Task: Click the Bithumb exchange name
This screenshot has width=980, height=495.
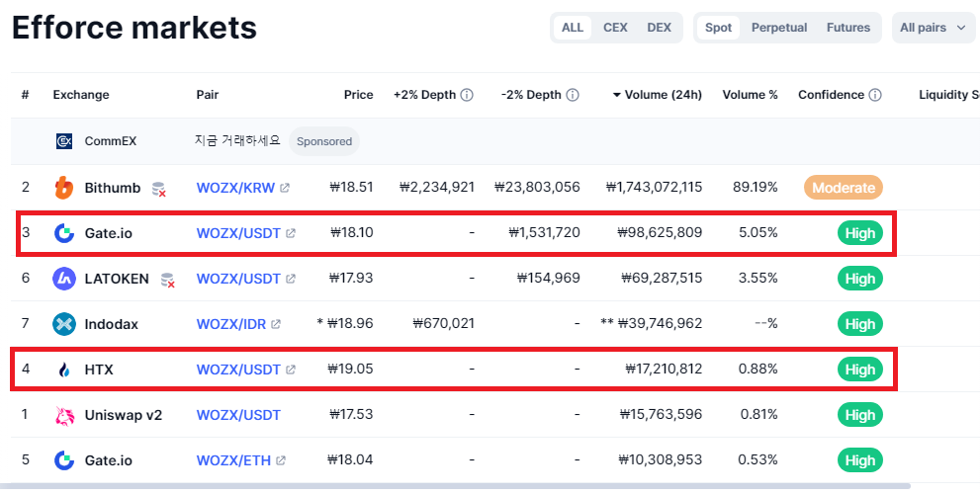Action: pos(113,188)
